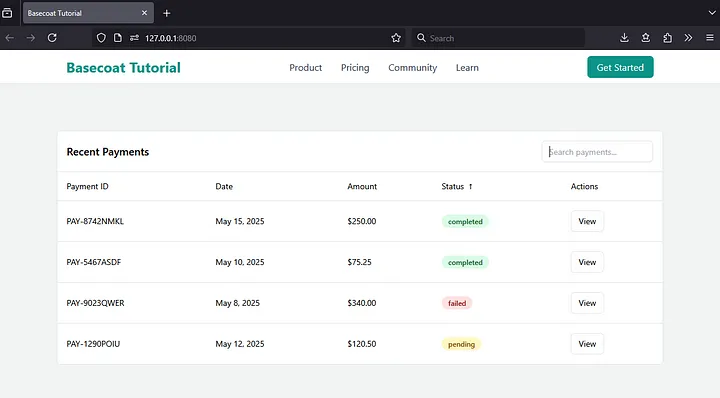720x398 pixels.
Task: Select payment ID PAY-1290POIU
Action: coord(93,344)
